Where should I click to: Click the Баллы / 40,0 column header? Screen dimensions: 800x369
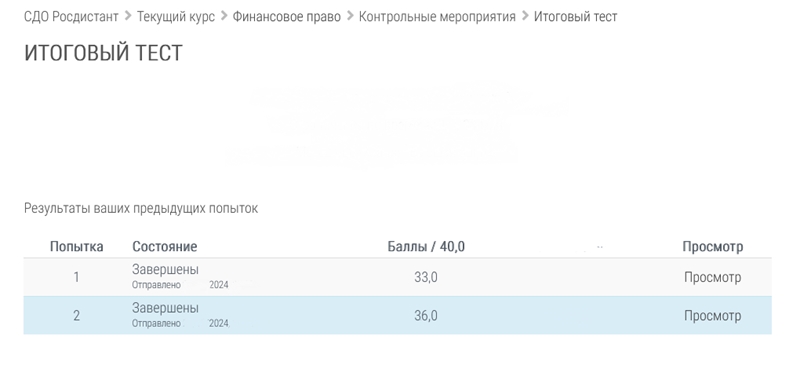pos(426,247)
